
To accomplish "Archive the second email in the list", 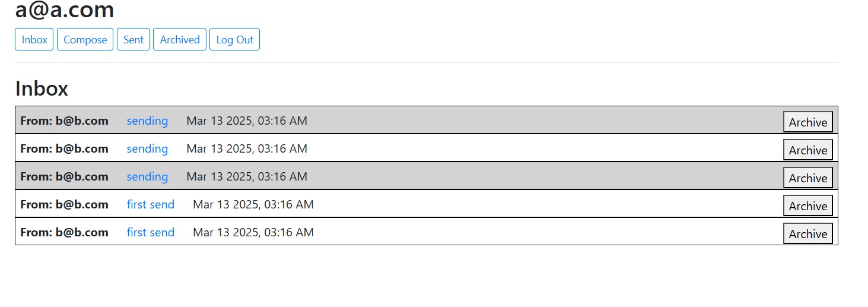I will click(x=807, y=150).
